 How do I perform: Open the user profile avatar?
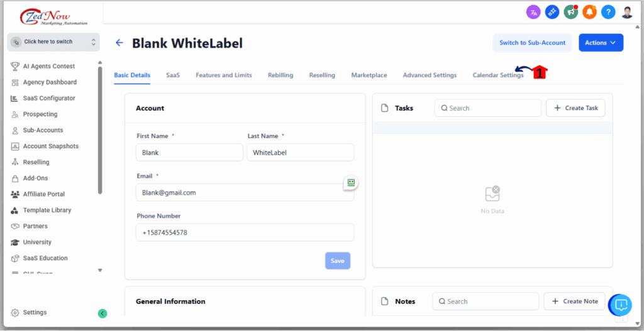pyautogui.click(x=627, y=13)
